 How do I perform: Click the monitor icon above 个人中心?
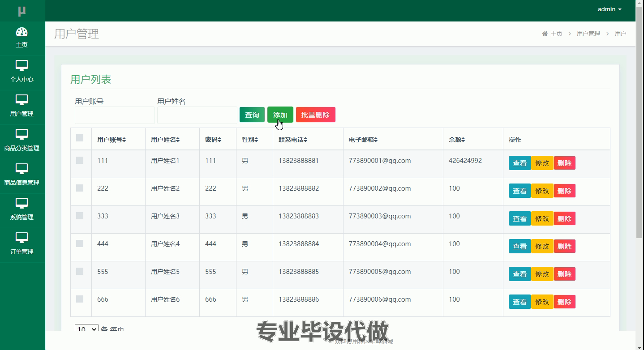click(21, 65)
